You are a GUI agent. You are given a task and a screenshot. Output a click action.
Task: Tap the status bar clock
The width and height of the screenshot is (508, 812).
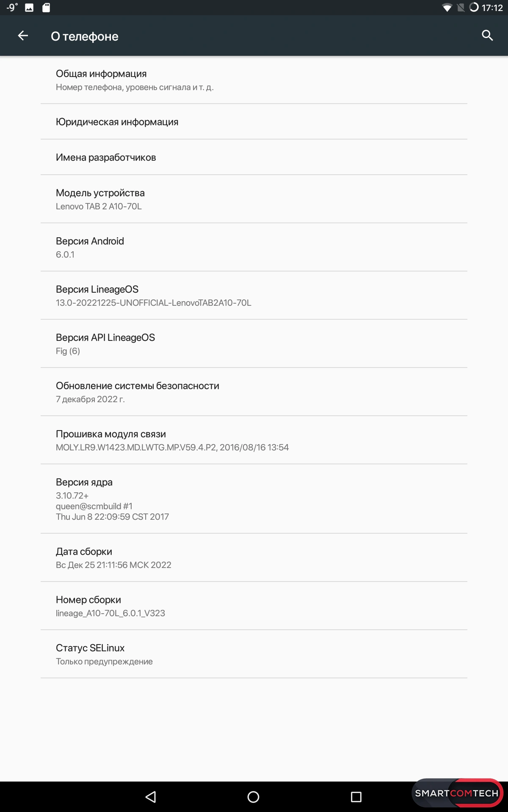492,8
